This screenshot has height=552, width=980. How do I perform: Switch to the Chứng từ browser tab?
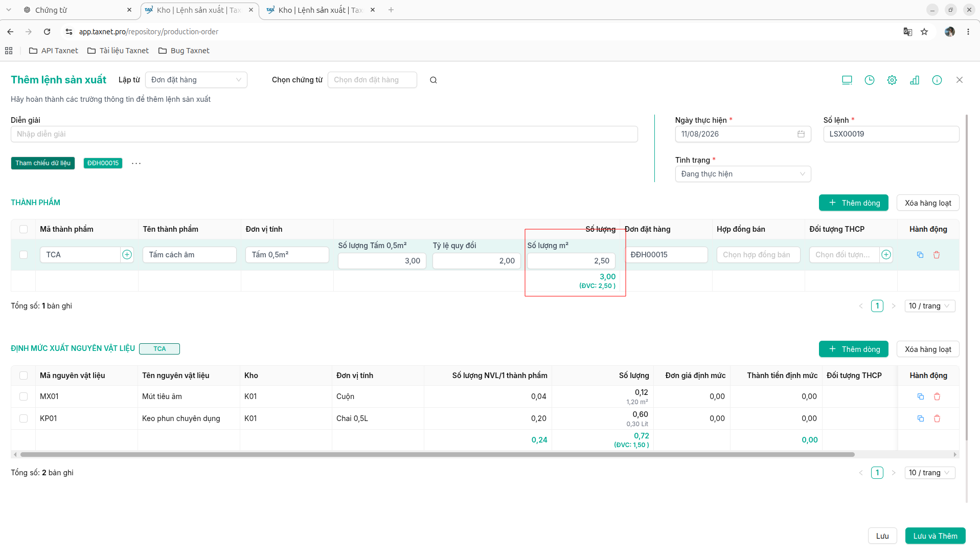pyautogui.click(x=77, y=10)
